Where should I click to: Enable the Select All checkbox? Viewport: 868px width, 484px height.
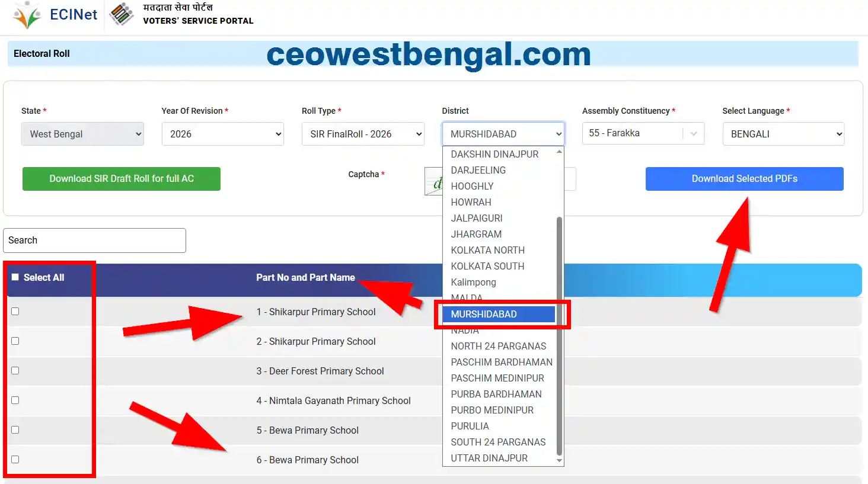click(15, 277)
